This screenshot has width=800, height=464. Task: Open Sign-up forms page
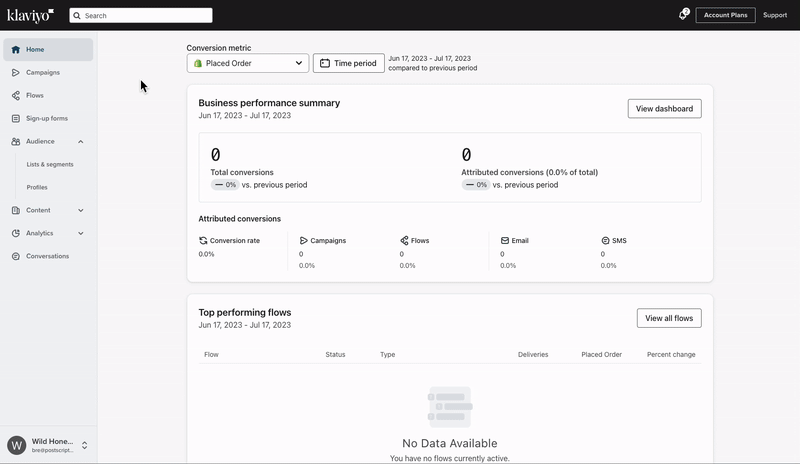coord(48,118)
